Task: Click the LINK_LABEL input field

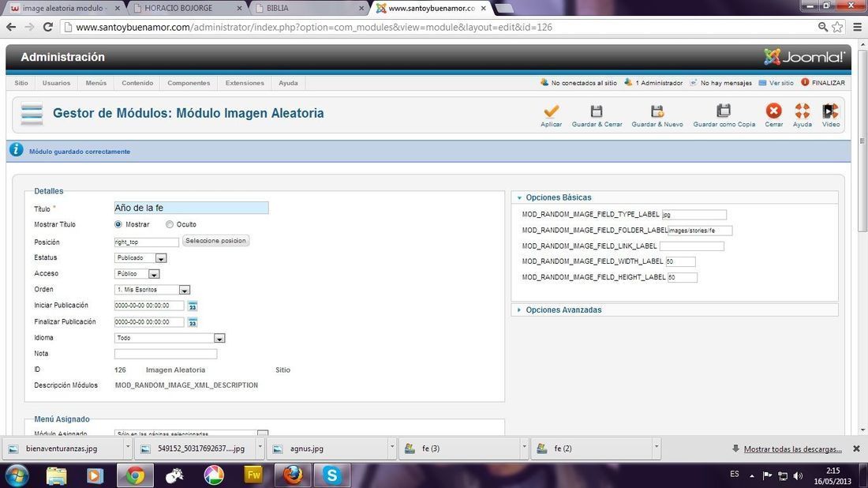Action: click(691, 246)
